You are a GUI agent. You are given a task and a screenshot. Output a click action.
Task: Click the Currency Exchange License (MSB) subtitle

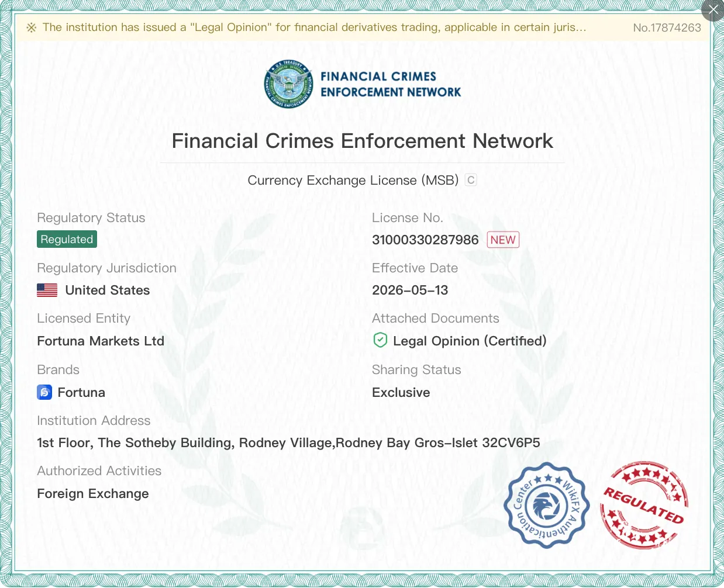[353, 180]
